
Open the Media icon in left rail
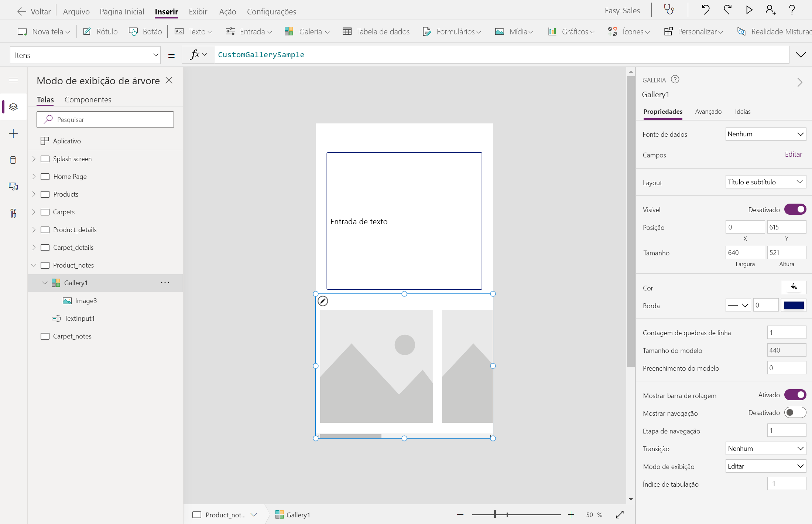pyautogui.click(x=13, y=187)
